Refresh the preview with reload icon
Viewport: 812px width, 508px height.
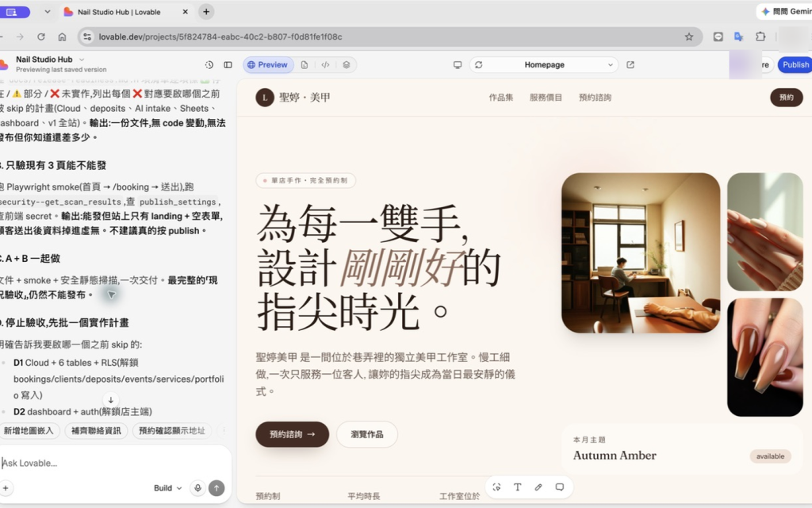(x=478, y=65)
